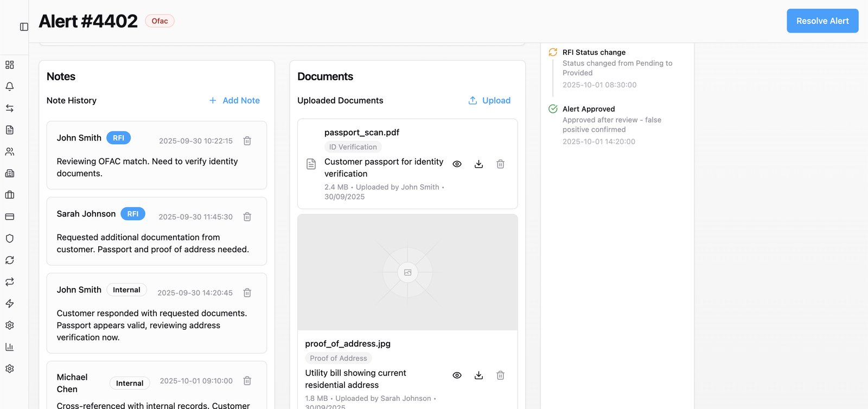Click the Note History label
This screenshot has height=409, width=868.
tap(72, 100)
